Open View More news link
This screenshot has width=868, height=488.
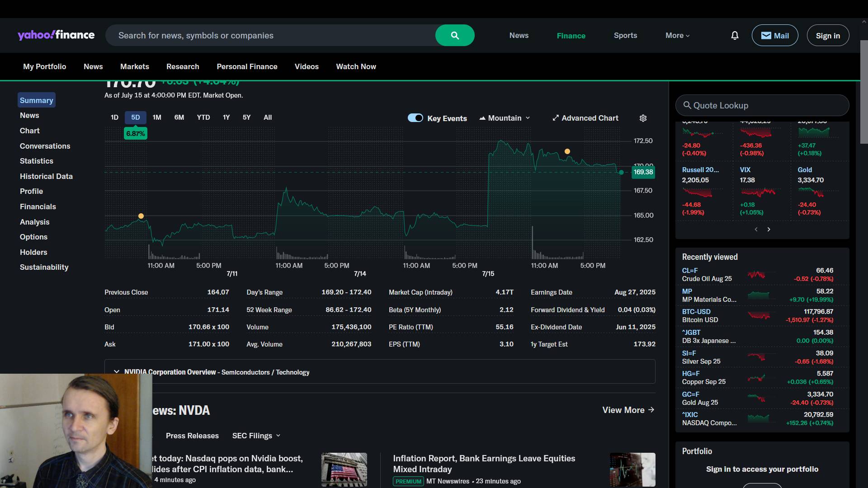pyautogui.click(x=628, y=410)
